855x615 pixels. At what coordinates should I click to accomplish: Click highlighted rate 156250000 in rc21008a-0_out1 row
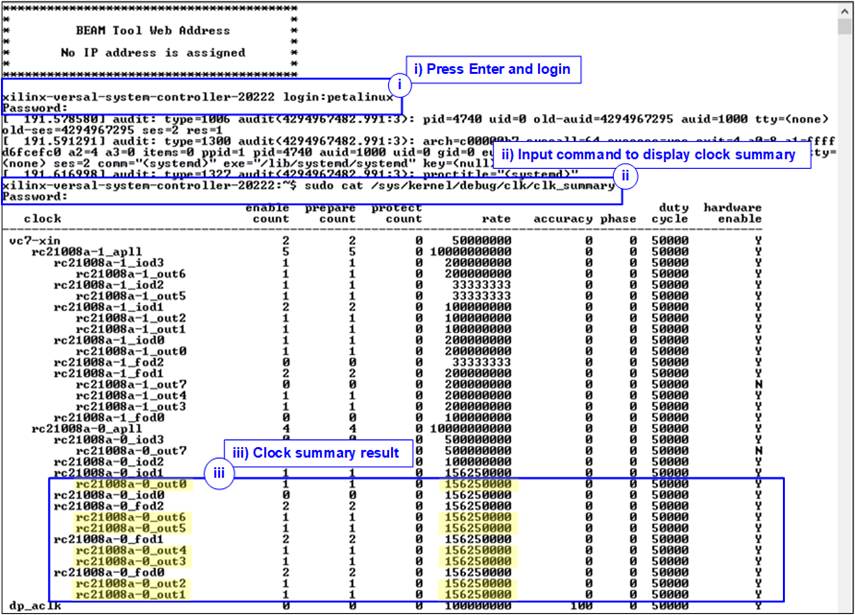tap(478, 594)
